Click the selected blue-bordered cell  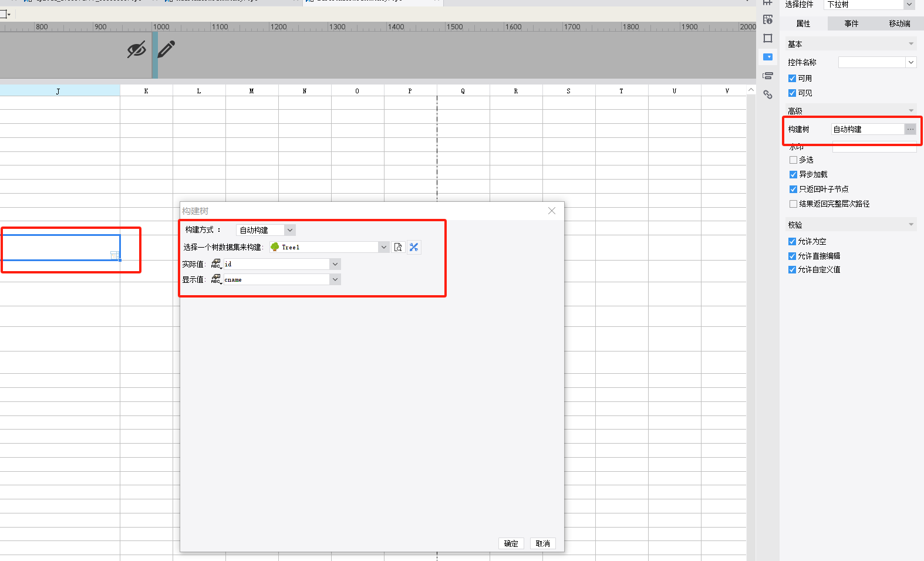[60, 248]
